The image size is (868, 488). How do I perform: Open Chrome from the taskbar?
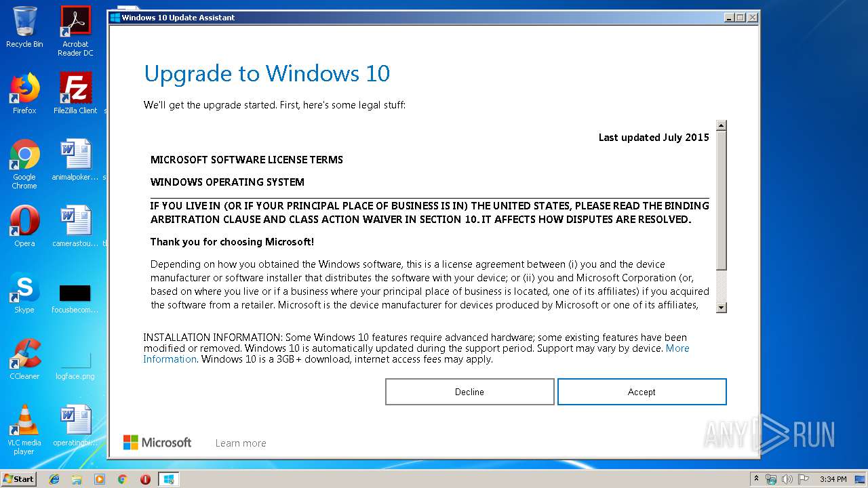tap(122, 479)
